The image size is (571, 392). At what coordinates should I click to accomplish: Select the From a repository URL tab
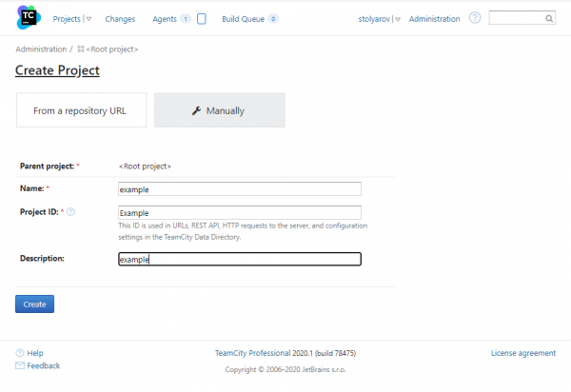click(82, 110)
